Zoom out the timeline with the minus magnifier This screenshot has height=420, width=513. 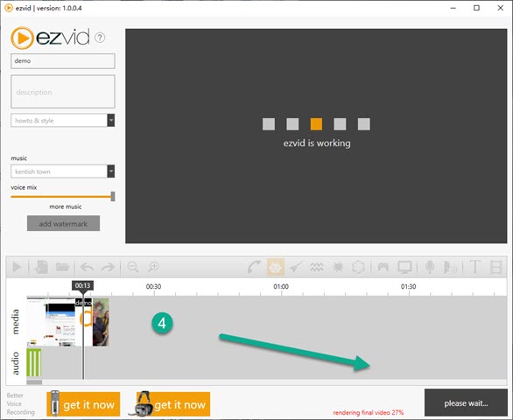133,267
